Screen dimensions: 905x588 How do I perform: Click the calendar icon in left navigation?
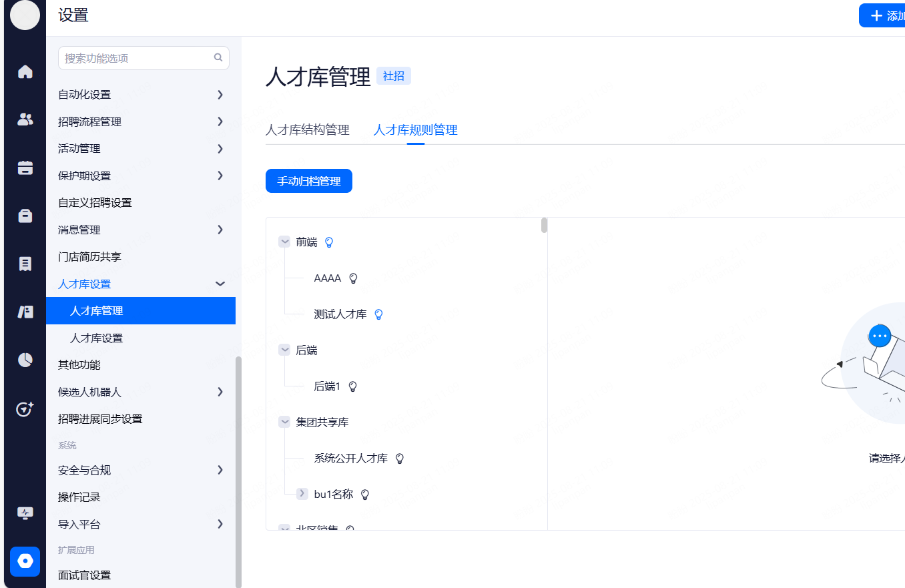point(25,168)
